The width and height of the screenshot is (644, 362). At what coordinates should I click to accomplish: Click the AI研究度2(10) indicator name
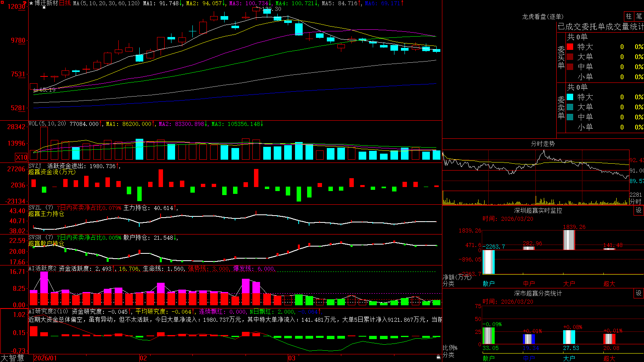(x=49, y=311)
